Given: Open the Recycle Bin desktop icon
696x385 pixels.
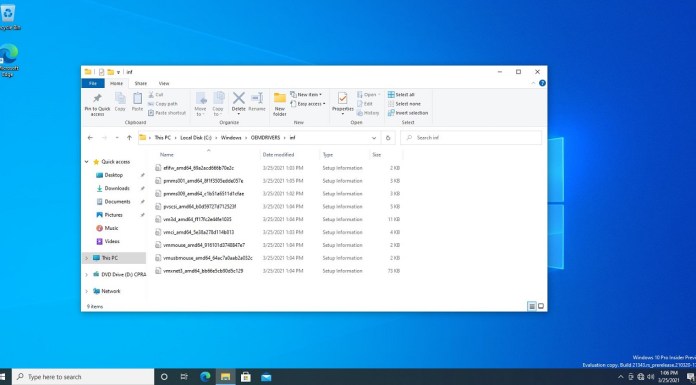Looking at the screenshot, I should point(8,18).
